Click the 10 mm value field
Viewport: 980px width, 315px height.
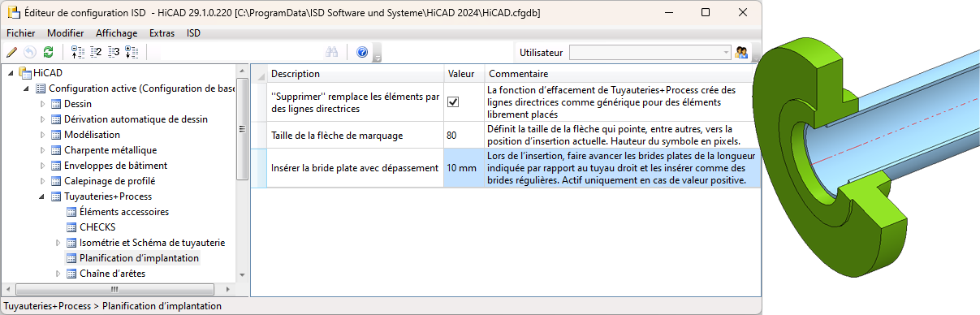464,168
